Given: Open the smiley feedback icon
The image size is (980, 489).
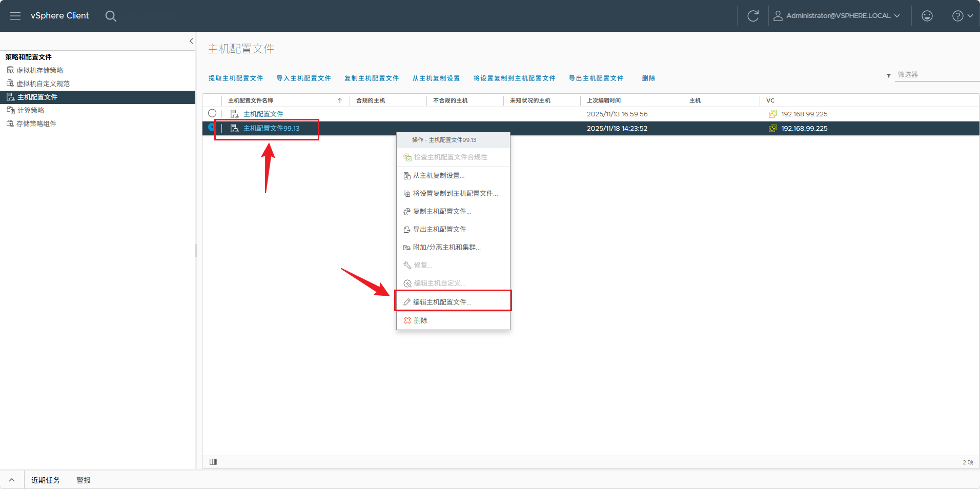Looking at the screenshot, I should click(927, 16).
